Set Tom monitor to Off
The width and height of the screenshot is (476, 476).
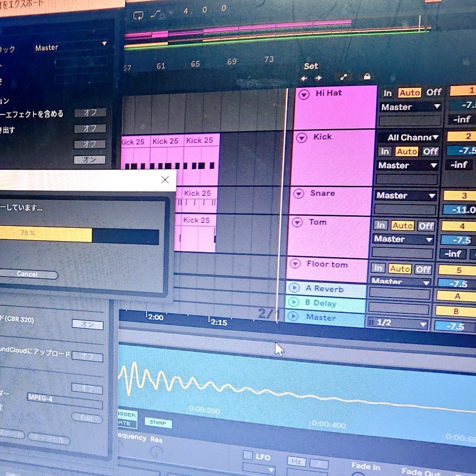pyautogui.click(x=426, y=226)
